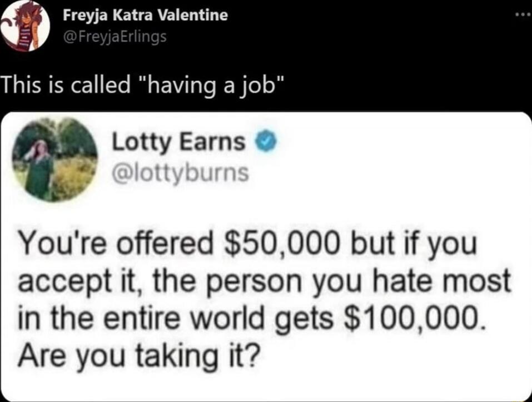This screenshot has height=402, width=532.
Task: Click Freyja Katra Valentine's profile avatar
Action: pyautogui.click(x=26, y=26)
